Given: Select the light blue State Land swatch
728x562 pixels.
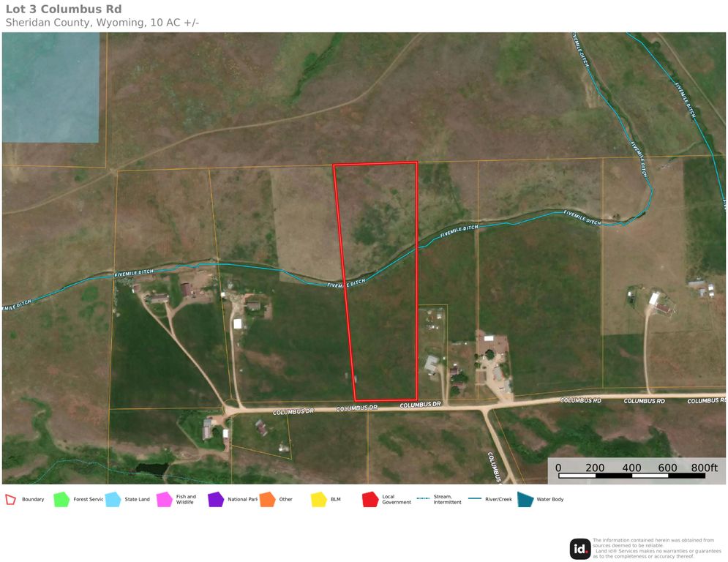Looking at the screenshot, I should [x=113, y=499].
